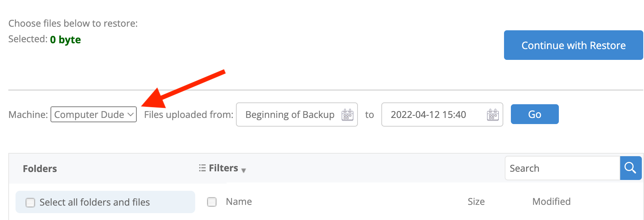
Task: Click the Go button
Action: tap(535, 114)
